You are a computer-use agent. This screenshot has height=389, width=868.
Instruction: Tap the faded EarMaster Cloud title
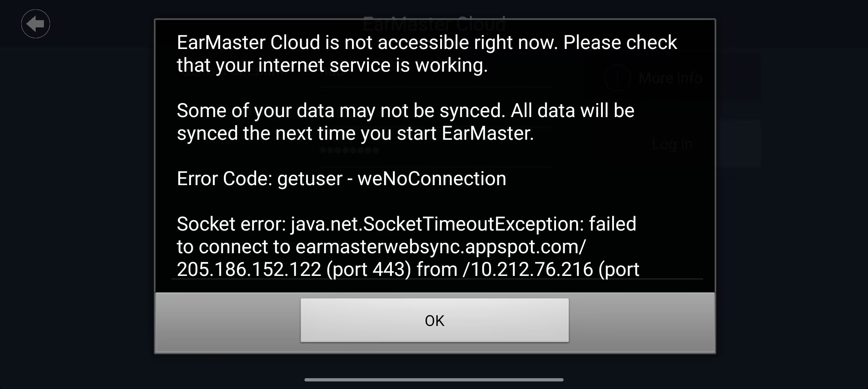click(434, 24)
